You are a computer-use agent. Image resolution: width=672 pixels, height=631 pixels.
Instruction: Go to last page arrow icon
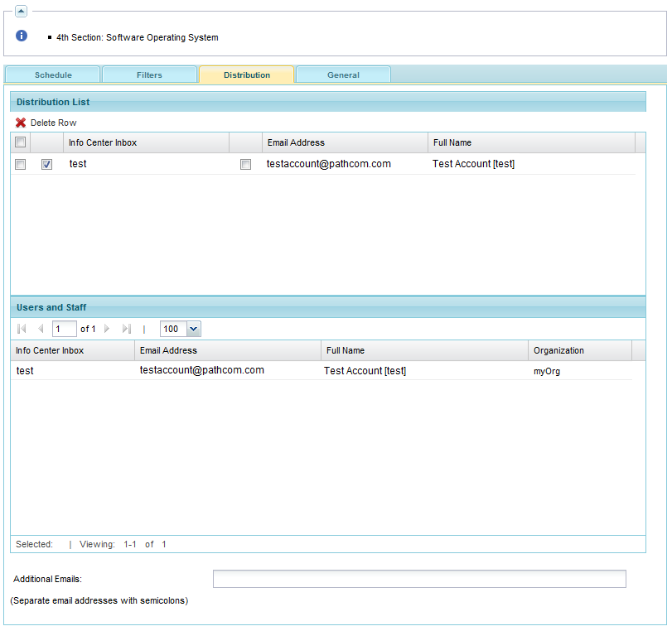coord(126,329)
